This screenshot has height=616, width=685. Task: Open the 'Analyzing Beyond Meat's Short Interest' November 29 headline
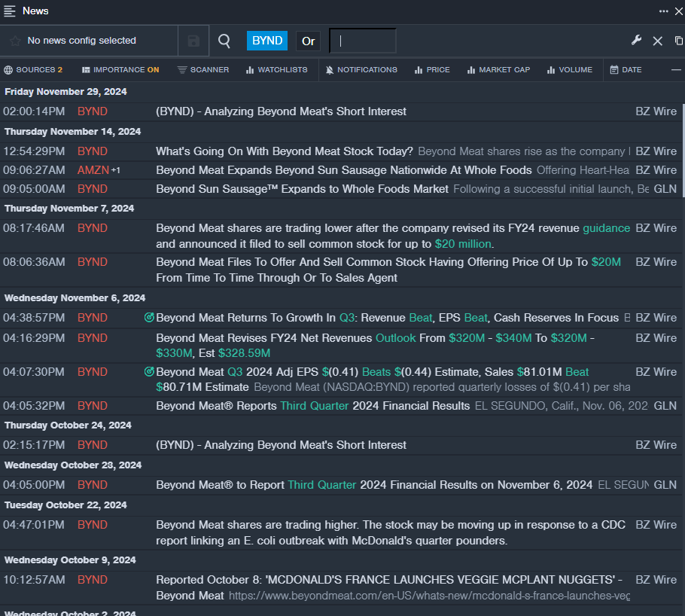coord(281,111)
